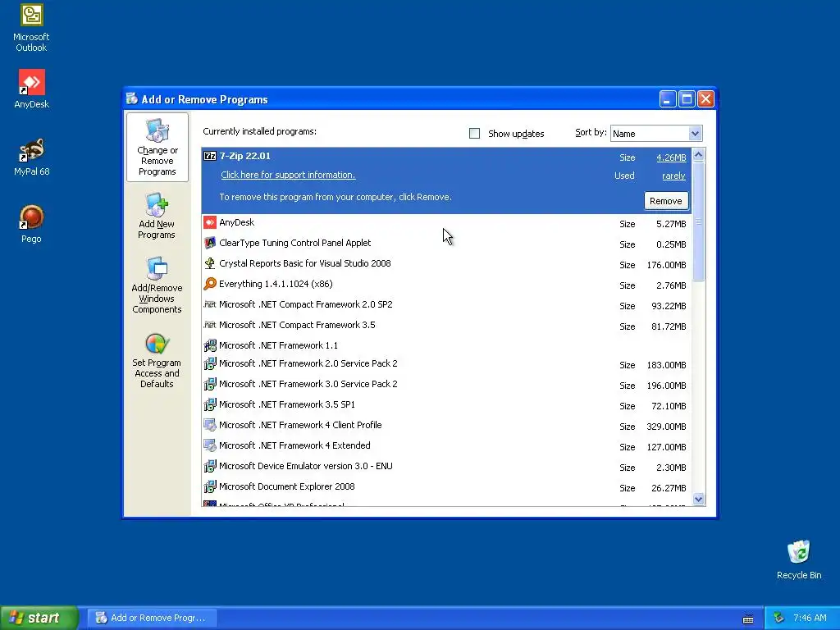
Task: Select Microsoft .NET Framework 1.1 entry
Action: 279,345
